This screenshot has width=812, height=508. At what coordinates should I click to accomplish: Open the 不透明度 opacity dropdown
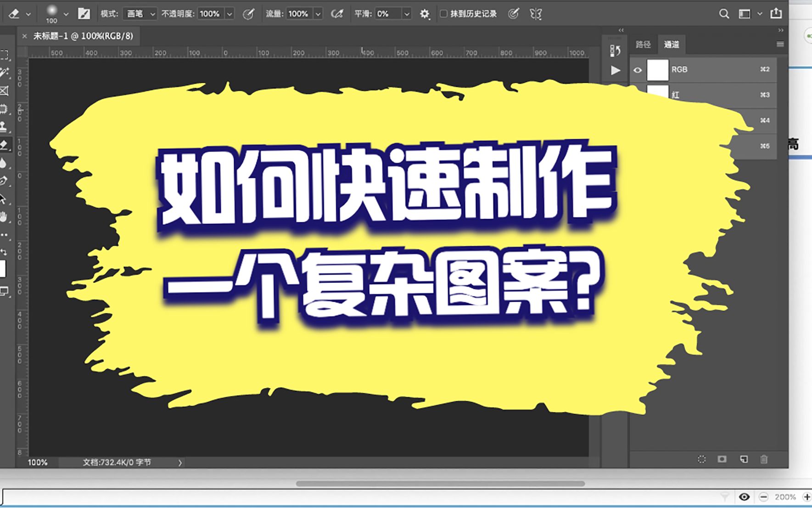(230, 14)
